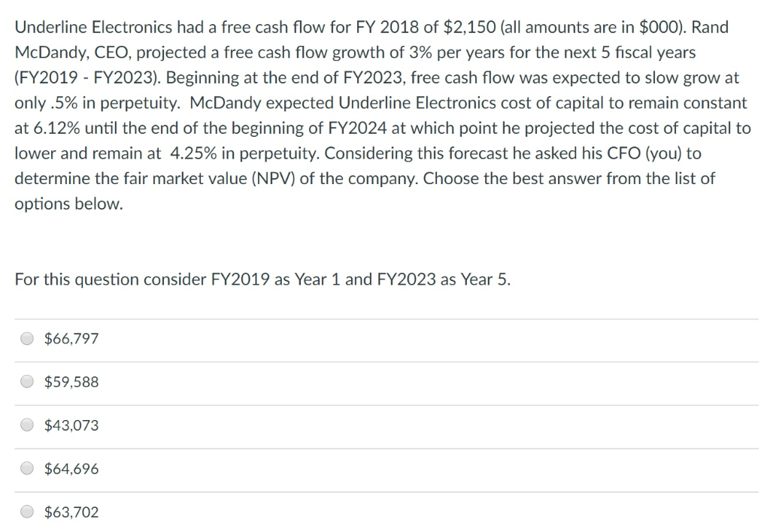The width and height of the screenshot is (770, 532).
Task: Select the $63,702 radio button
Action: [x=27, y=512]
